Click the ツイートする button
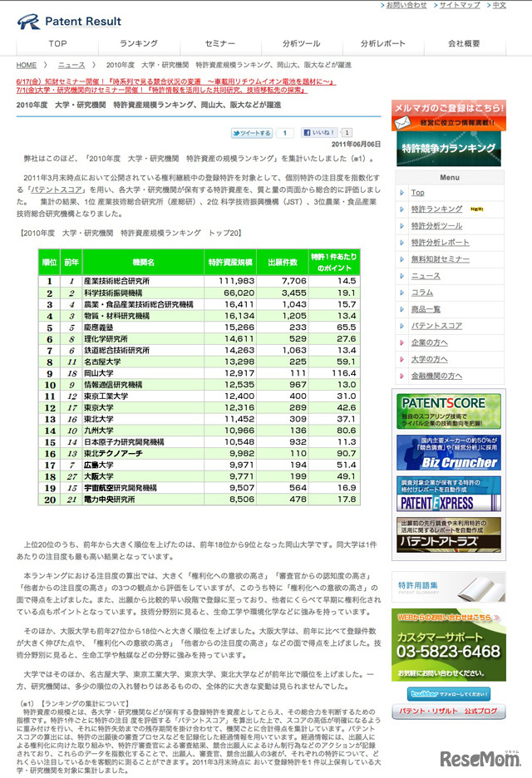Image resolution: width=532 pixels, height=778 pixels. [252, 133]
